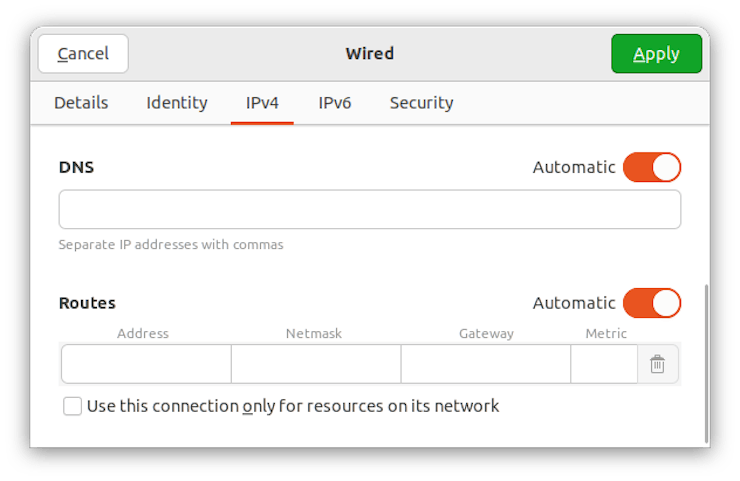Open the Identity tab
This screenshot has height=481, width=740.
point(177,103)
